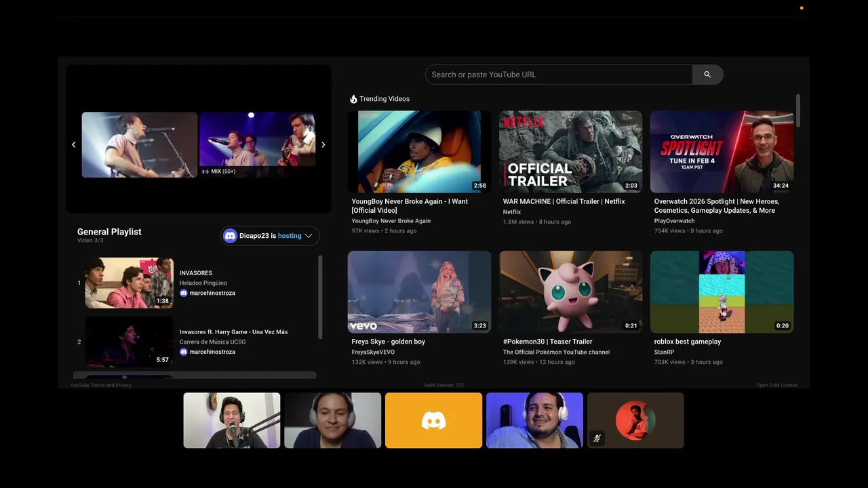This screenshot has width=868, height=488.
Task: Click #Pokemon30 | Teaser Trailer title
Action: coord(548,342)
